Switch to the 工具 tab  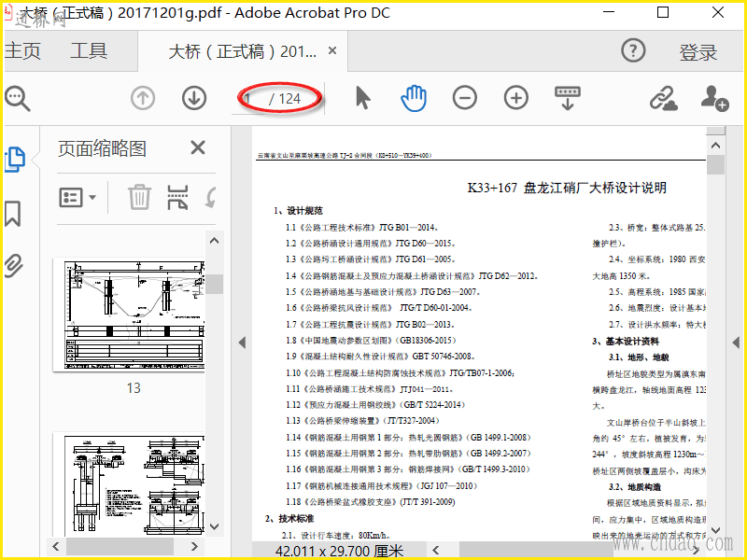[89, 50]
